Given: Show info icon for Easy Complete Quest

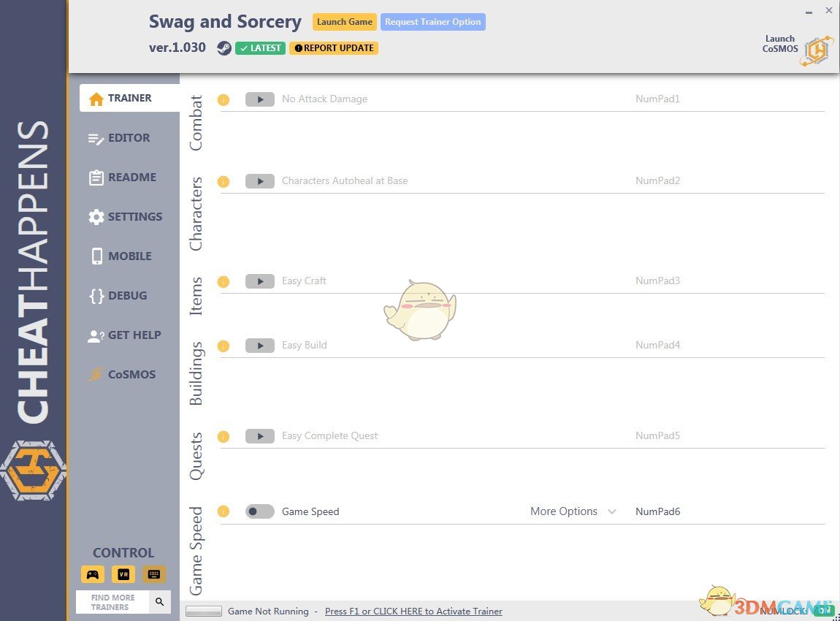Looking at the screenshot, I should [224, 437].
